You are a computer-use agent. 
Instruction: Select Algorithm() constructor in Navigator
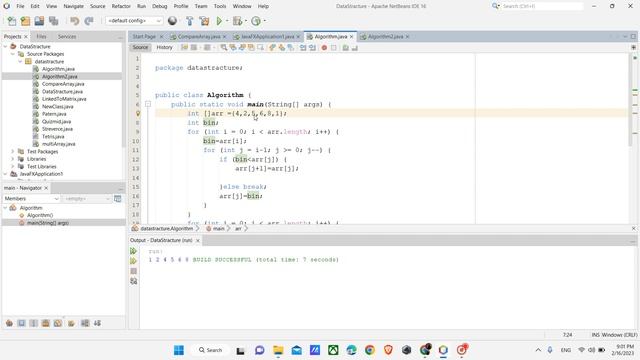(40, 215)
